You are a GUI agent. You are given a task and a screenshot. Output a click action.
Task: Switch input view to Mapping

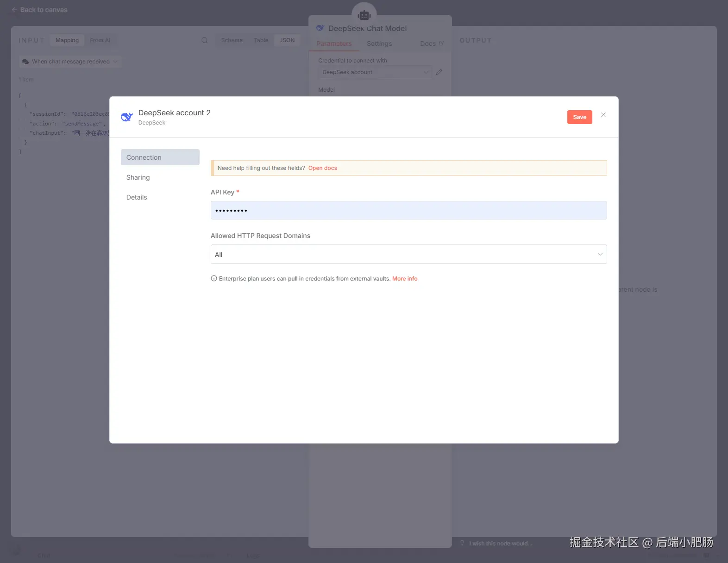67,40
